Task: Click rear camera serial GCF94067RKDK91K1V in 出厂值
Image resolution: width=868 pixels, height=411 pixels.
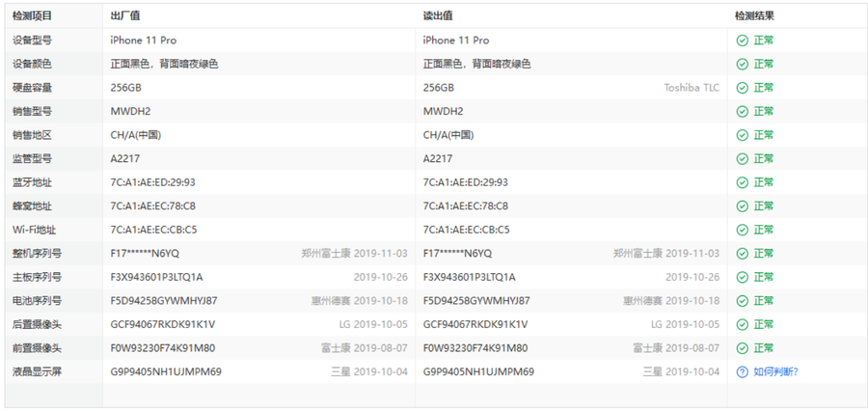Action: [163, 324]
